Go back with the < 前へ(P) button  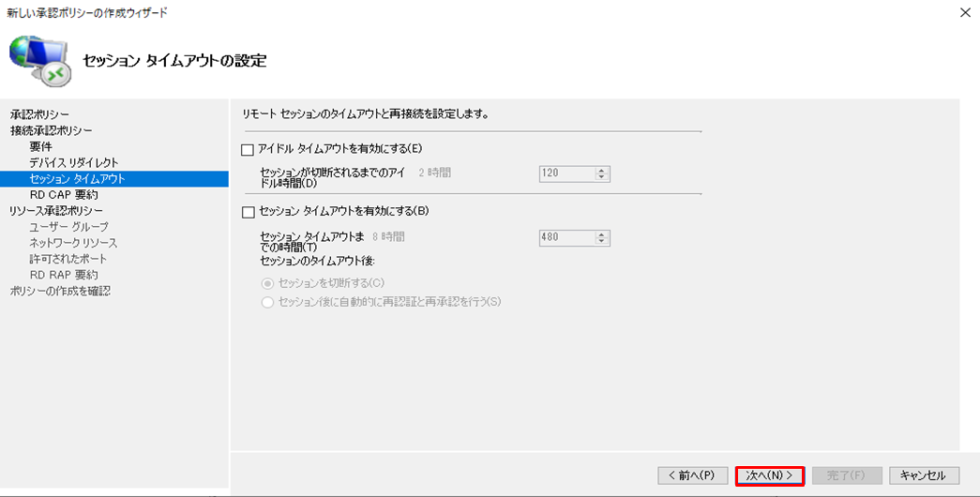pos(692,475)
